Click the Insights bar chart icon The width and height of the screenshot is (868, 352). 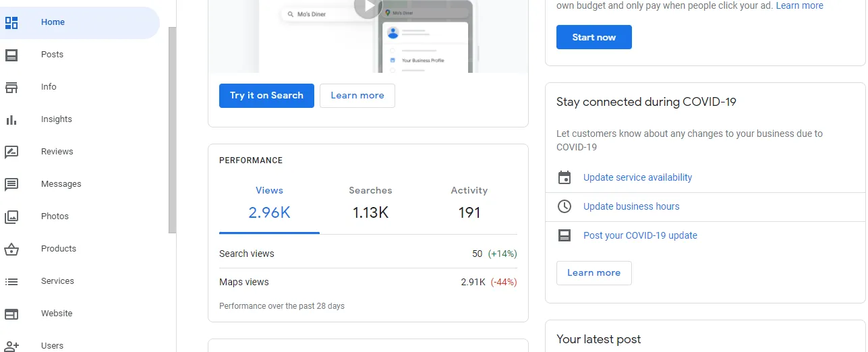(11, 119)
